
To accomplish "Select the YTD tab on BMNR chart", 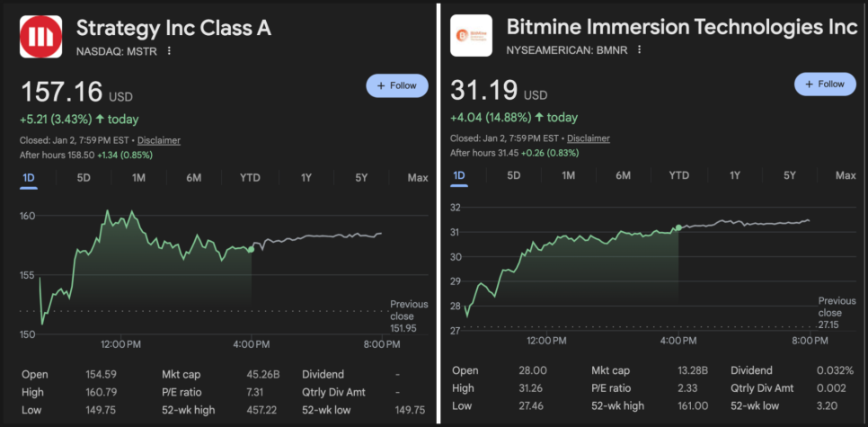I will click(x=679, y=175).
